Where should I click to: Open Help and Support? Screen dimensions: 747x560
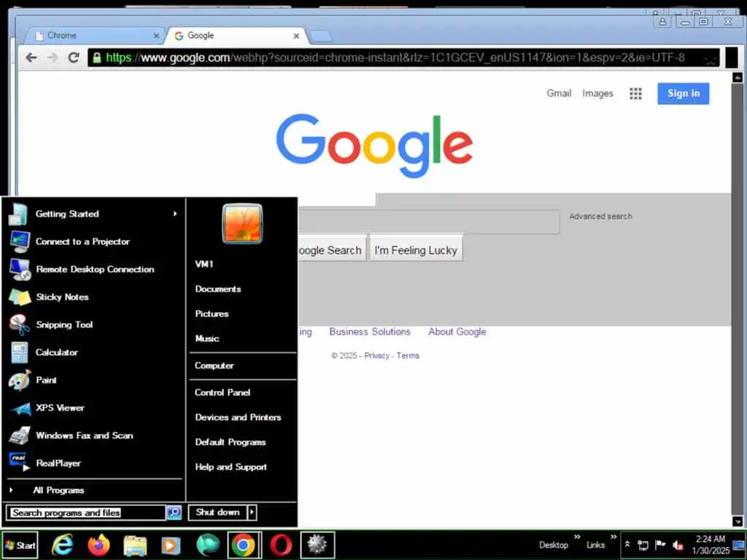point(231,467)
